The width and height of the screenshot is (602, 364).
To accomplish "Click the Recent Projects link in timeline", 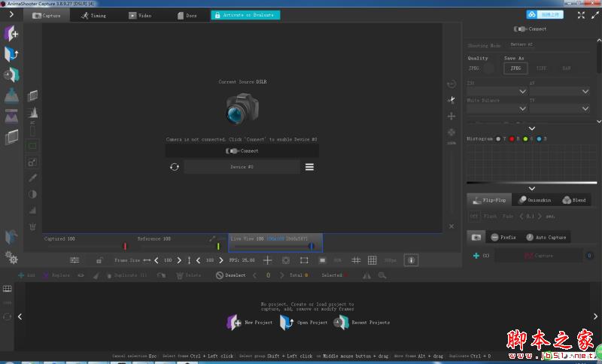I will click(361, 322).
